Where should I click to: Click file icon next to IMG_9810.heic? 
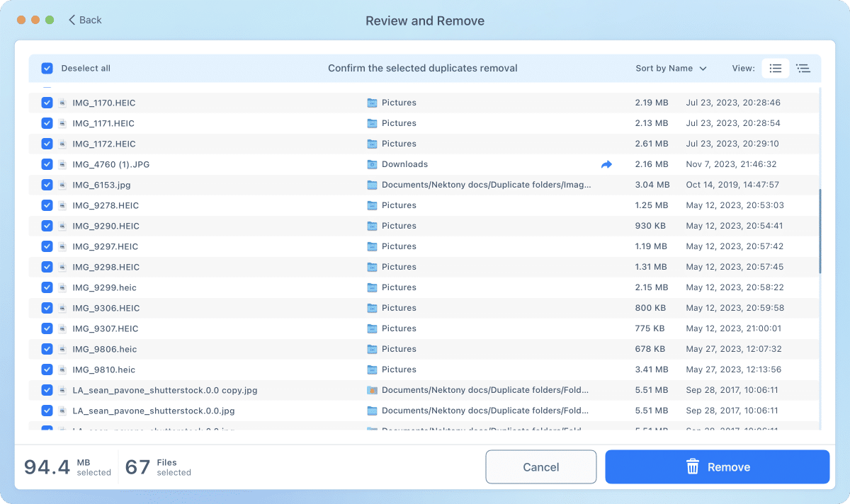pyautogui.click(x=63, y=370)
